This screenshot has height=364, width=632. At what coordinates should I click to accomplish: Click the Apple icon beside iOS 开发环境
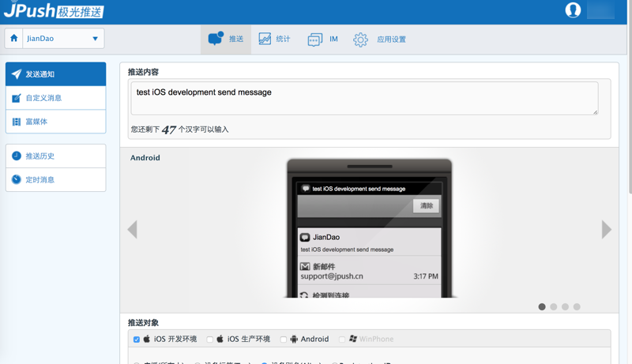pos(147,339)
